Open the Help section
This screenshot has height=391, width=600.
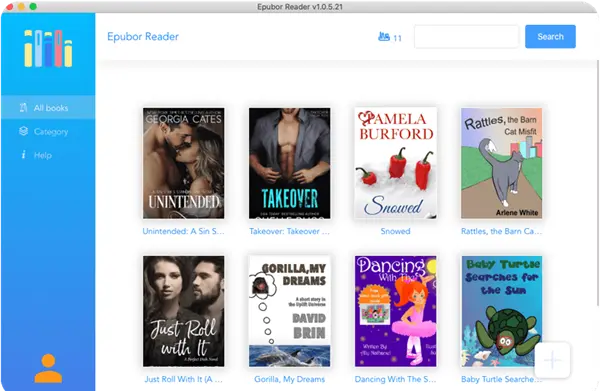(x=48, y=155)
